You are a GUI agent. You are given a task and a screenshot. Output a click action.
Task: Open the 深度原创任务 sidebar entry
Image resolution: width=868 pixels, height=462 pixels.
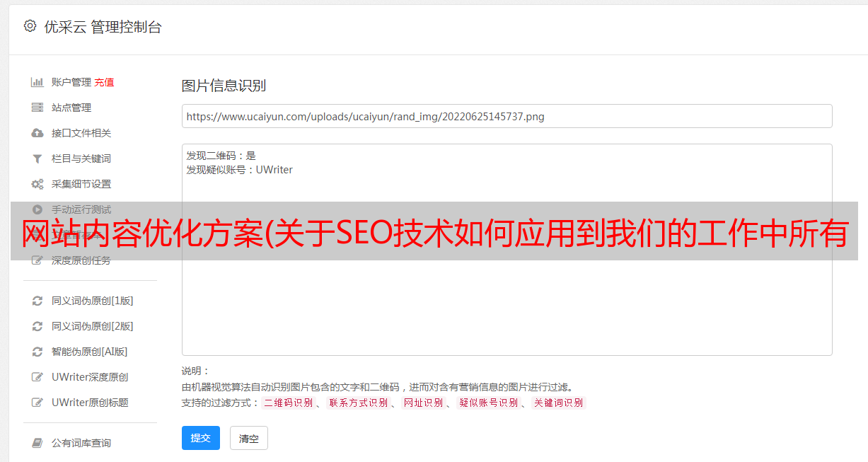coord(81,260)
